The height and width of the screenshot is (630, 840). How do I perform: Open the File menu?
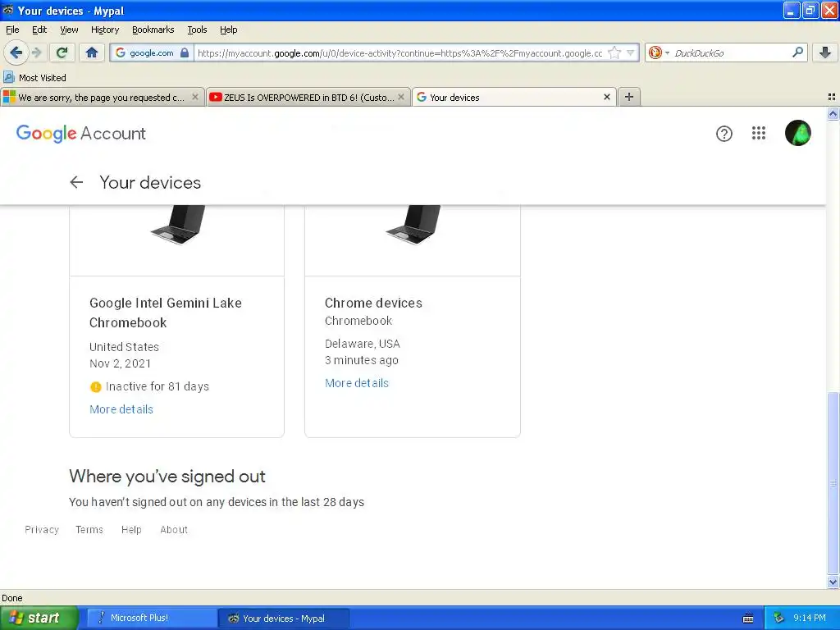(12, 30)
